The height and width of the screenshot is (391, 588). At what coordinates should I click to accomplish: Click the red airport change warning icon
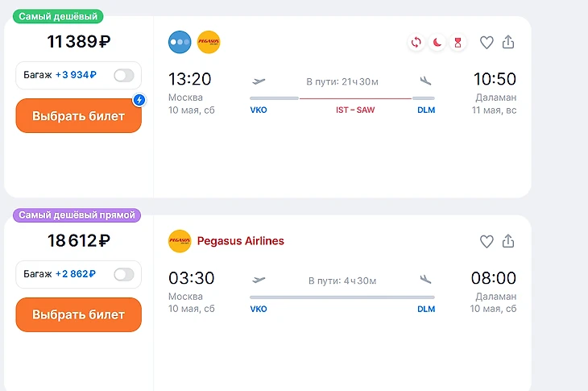[x=416, y=43]
